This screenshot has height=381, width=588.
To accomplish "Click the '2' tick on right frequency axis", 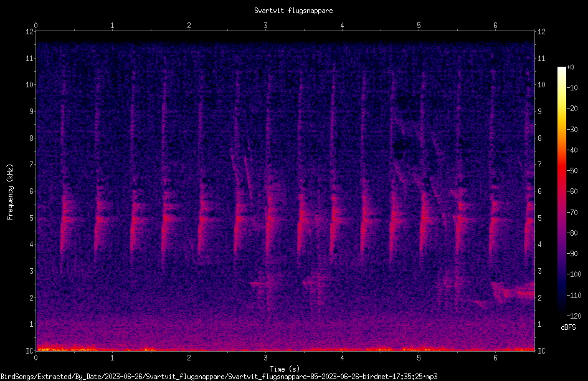I will 539,297.
